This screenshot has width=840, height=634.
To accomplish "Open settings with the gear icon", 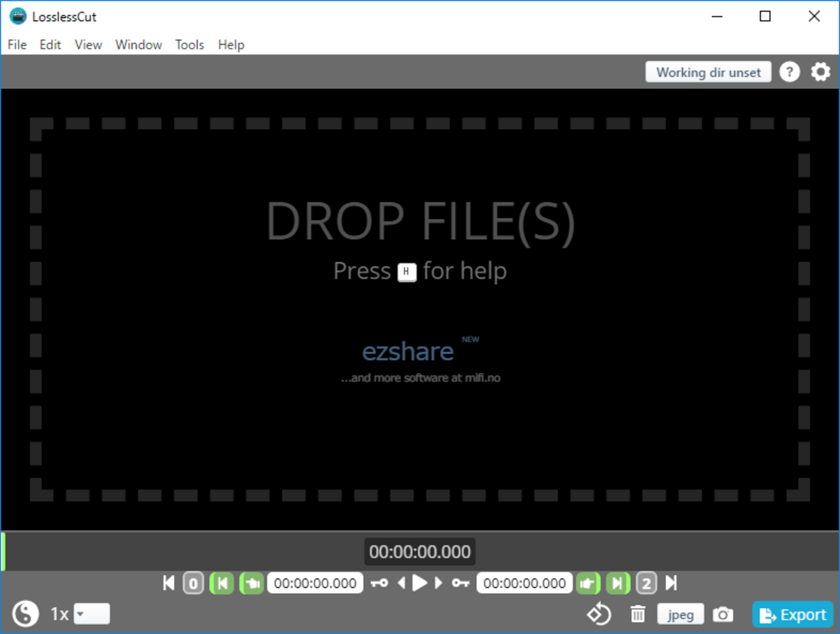I will tap(821, 72).
